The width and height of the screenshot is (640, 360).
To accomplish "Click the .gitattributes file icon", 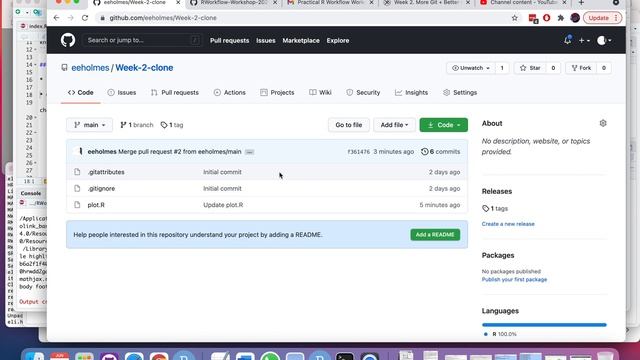I will click(x=77, y=172).
